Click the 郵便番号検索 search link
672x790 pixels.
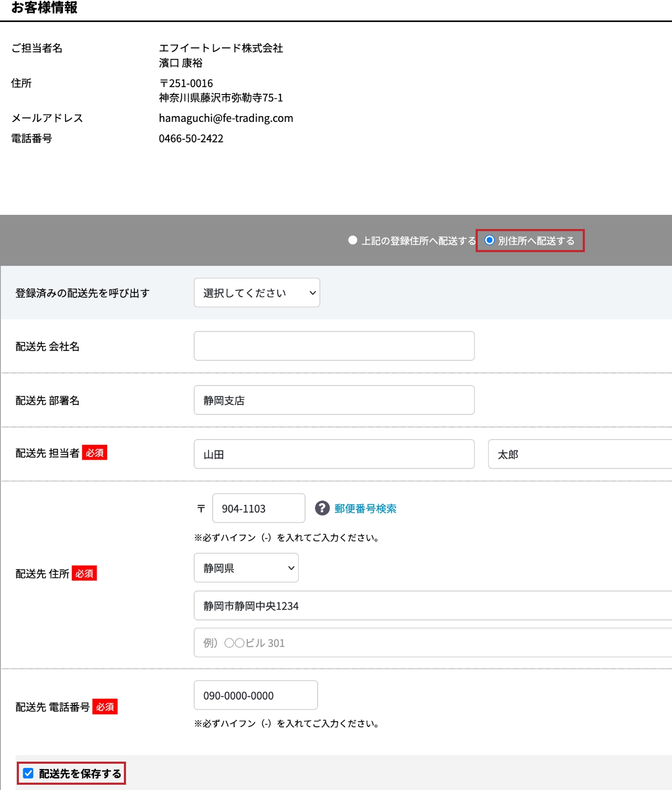pyautogui.click(x=365, y=508)
